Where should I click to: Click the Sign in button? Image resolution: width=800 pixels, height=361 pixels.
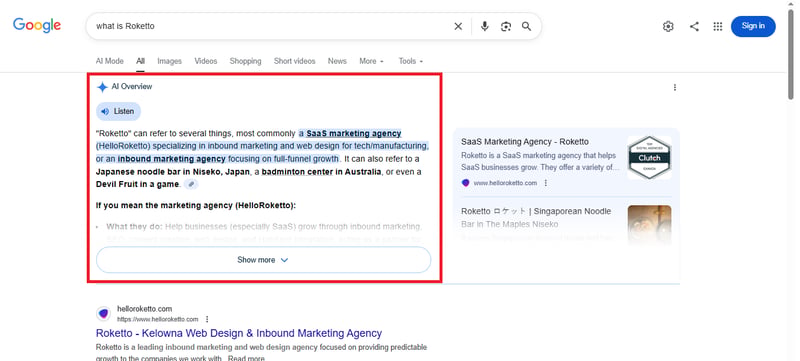[753, 27]
